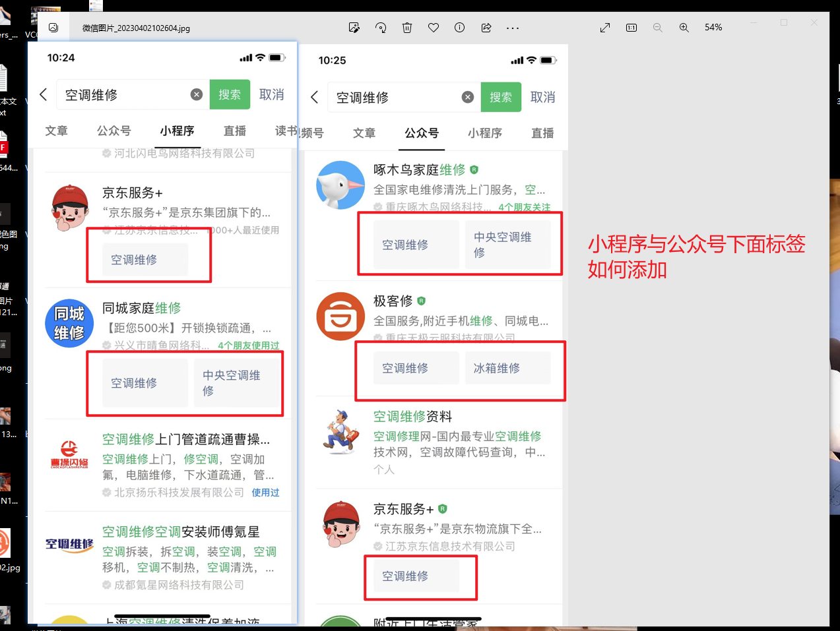The height and width of the screenshot is (631, 840).
Task: Clear the search text in the 10:24 screen
Action: (197, 94)
